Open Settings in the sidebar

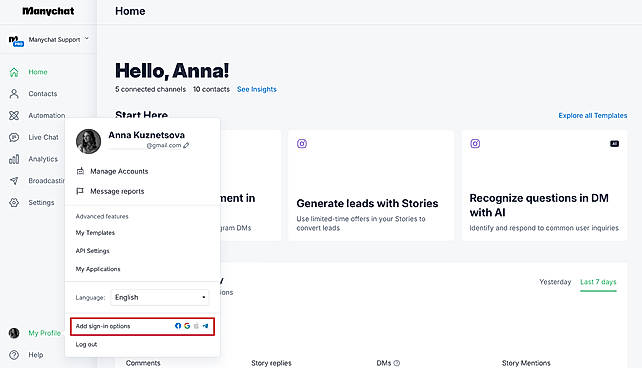41,202
